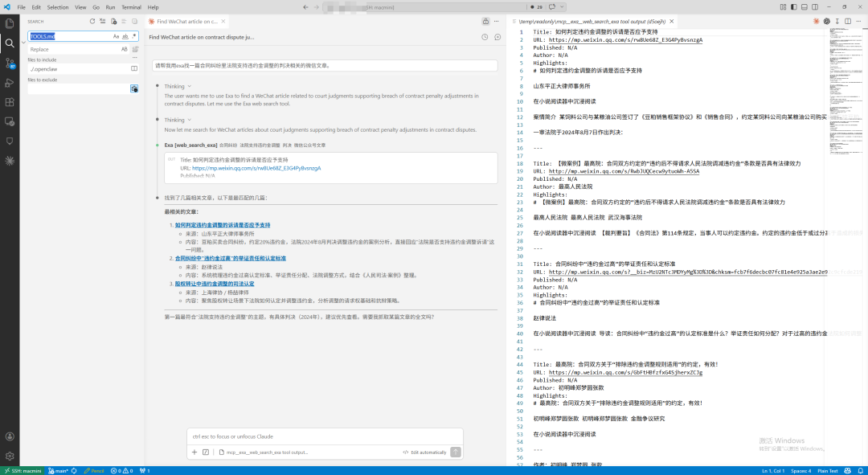This screenshot has height=475, width=868.
Task: Customize layout icon in title bar
Action: click(783, 7)
